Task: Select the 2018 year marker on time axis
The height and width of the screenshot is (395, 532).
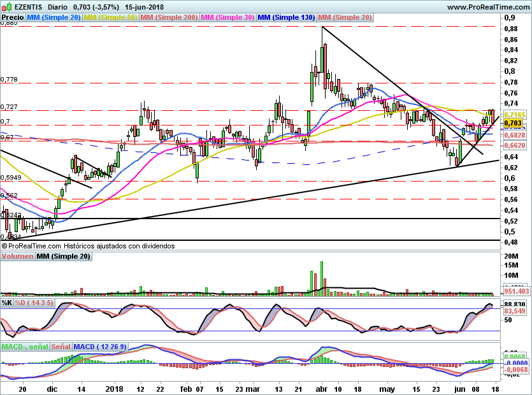Action: [114, 389]
